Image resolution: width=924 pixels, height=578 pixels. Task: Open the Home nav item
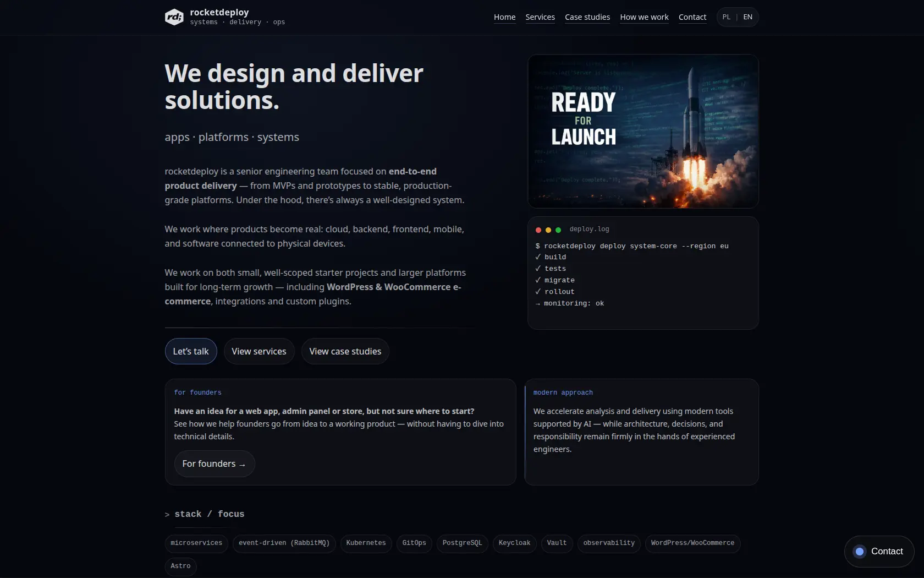504,17
